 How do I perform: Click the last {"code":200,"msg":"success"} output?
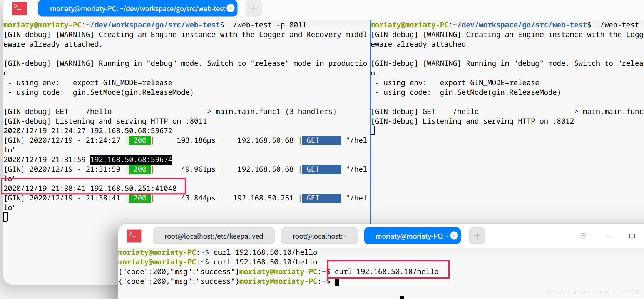179,281
